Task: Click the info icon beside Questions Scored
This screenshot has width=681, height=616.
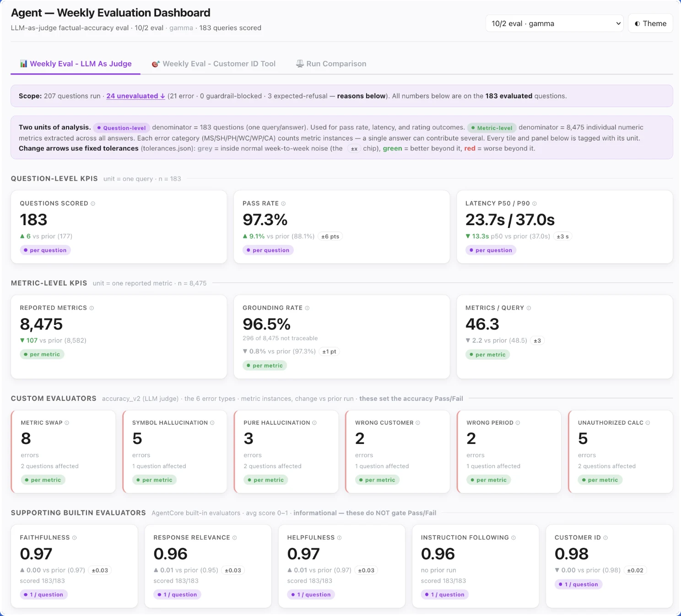Action: (x=93, y=204)
